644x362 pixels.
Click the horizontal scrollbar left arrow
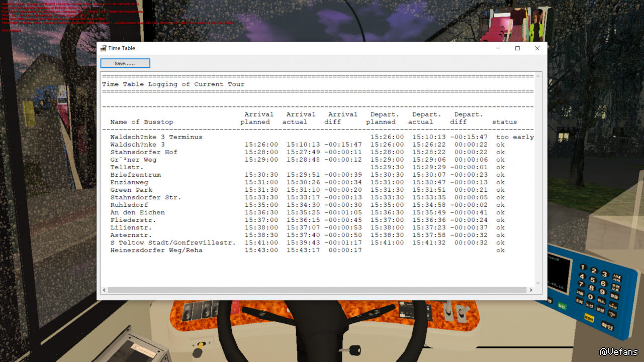point(105,290)
